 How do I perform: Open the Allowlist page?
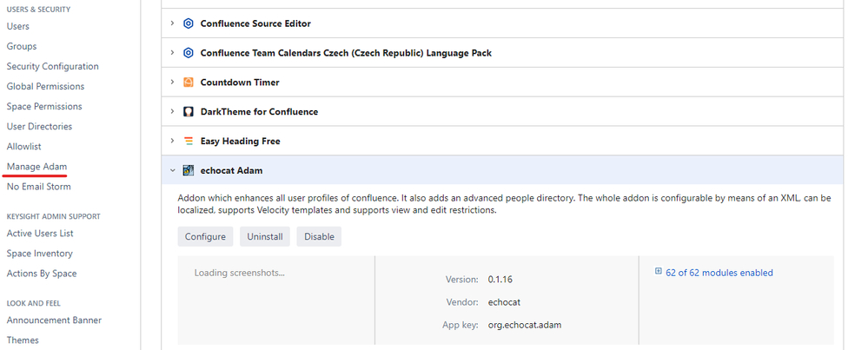pyautogui.click(x=23, y=147)
